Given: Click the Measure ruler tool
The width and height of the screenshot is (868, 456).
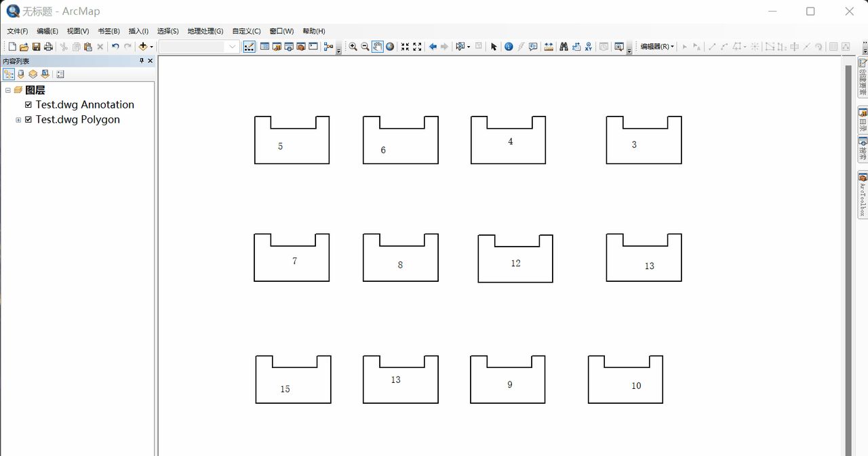Looking at the screenshot, I should pos(549,47).
